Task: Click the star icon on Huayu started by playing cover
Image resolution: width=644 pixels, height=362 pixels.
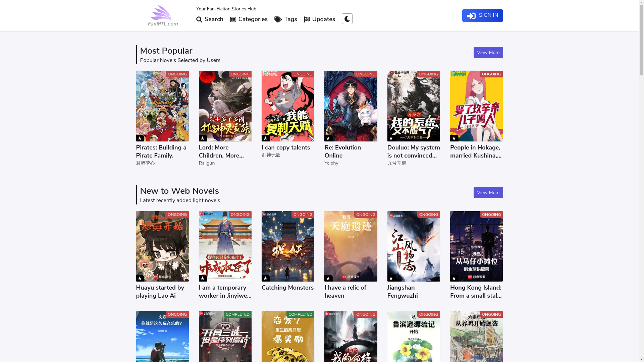Action: tap(140, 278)
